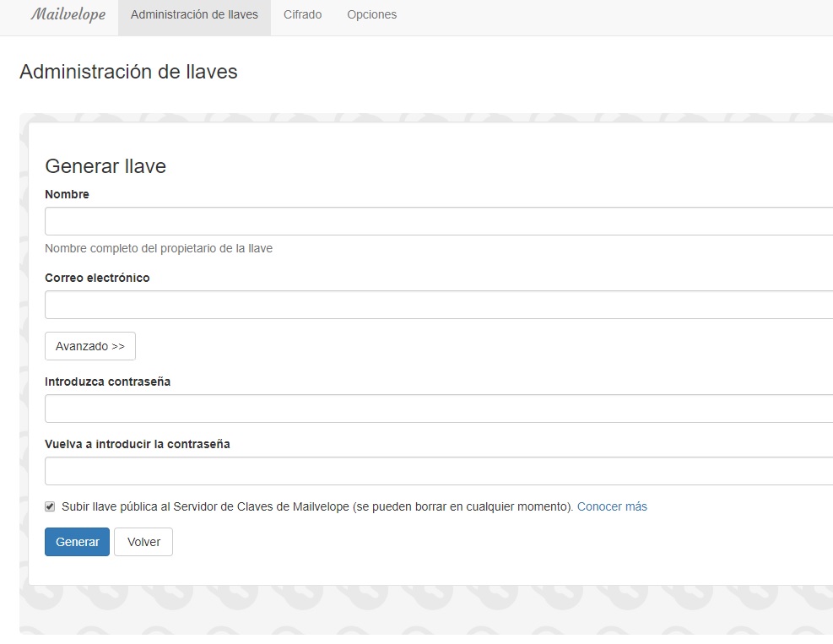Select the Introduzca contraseña field
The width and height of the screenshot is (833, 644).
[x=338, y=408]
